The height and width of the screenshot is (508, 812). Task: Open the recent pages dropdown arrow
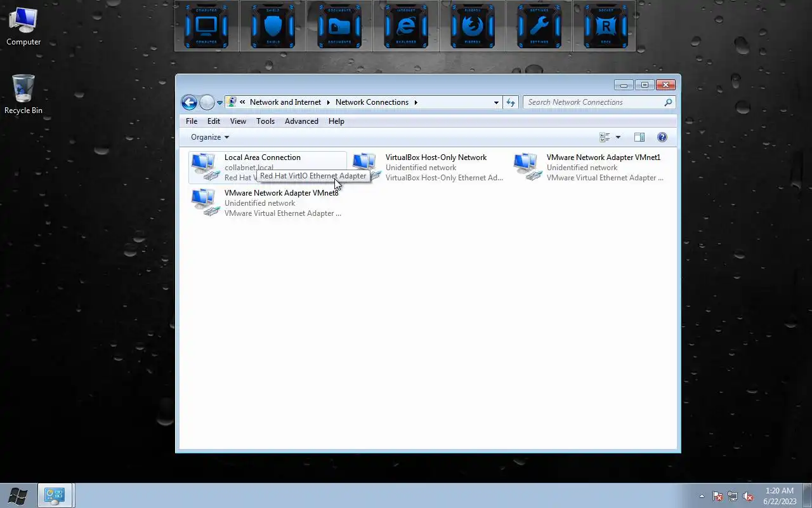coord(219,103)
